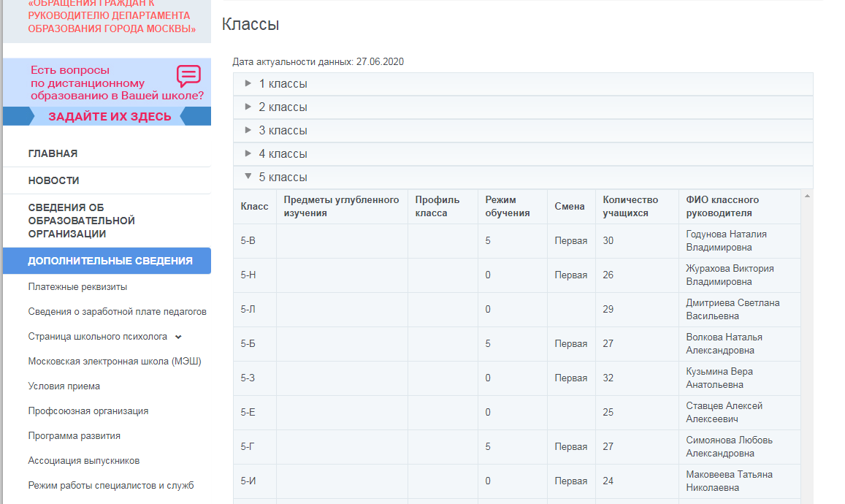
Task: Click teacher name Симоянова Любовь Александровна
Action: (x=729, y=447)
